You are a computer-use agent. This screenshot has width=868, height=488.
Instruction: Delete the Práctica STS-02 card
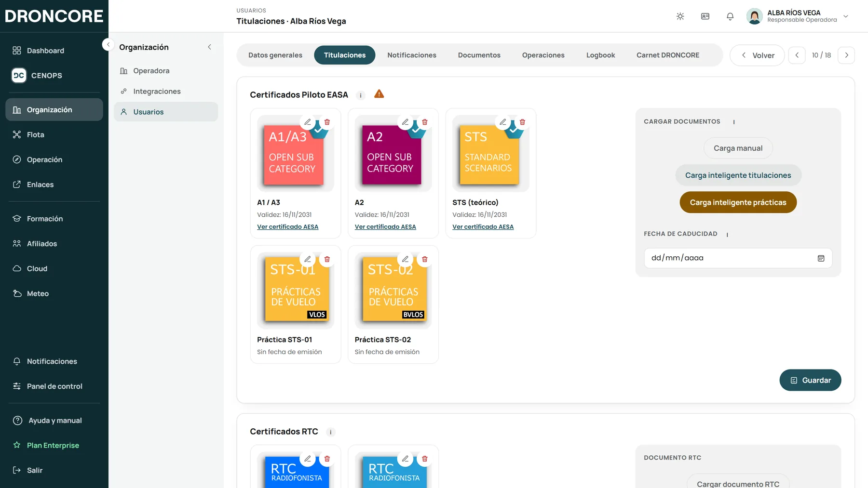pos(425,259)
